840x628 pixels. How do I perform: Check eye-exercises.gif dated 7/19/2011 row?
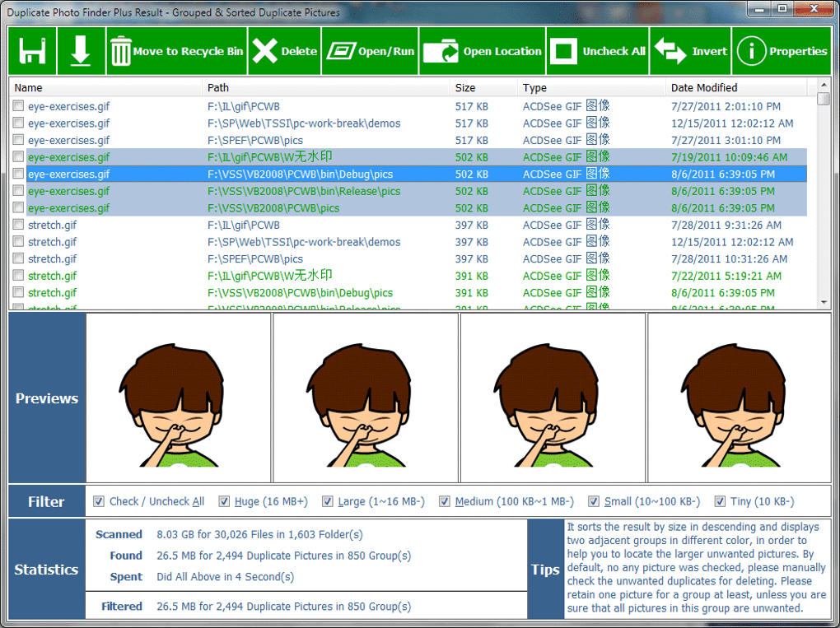click(x=18, y=157)
